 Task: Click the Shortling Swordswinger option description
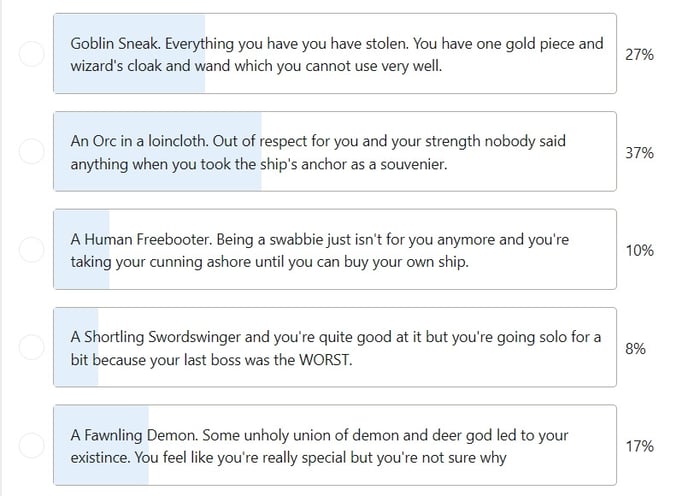[335, 348]
